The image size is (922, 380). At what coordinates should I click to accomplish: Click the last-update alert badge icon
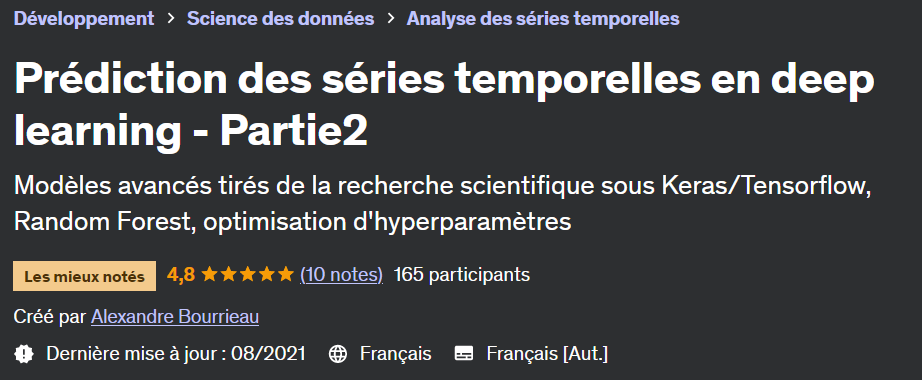click(x=24, y=354)
